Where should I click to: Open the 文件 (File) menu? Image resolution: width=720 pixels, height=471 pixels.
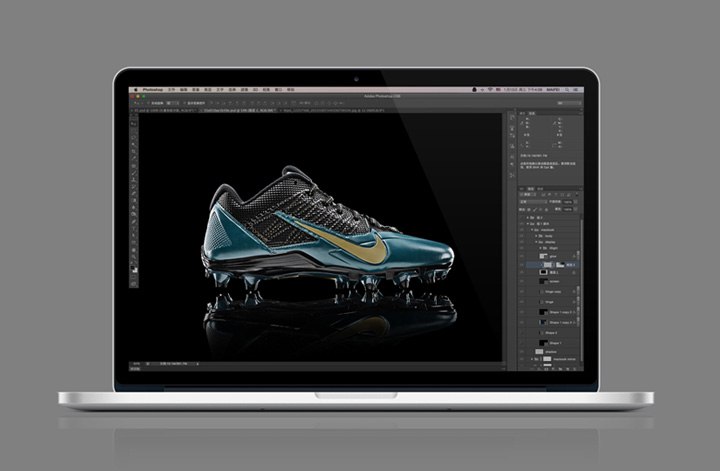coord(171,90)
